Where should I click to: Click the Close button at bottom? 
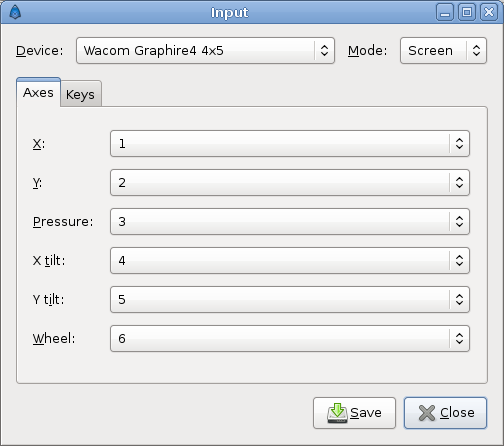pyautogui.click(x=445, y=413)
